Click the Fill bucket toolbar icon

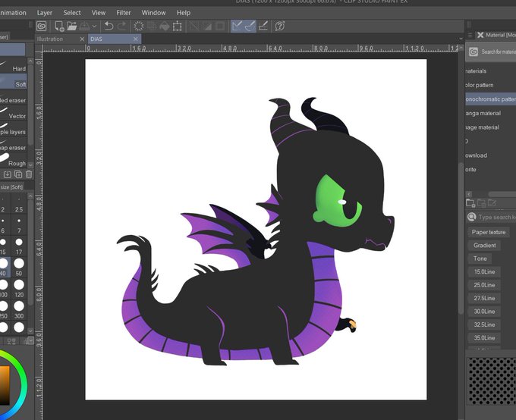(x=165, y=26)
